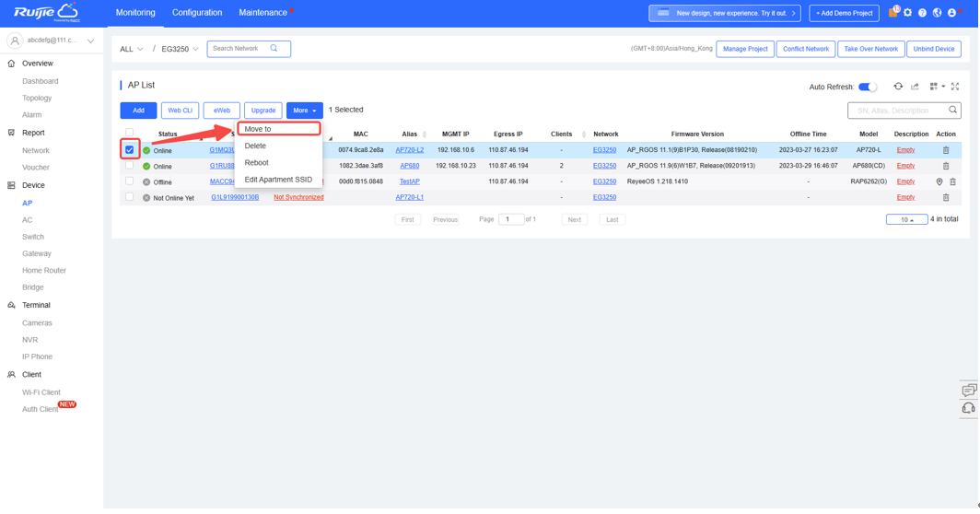The height and width of the screenshot is (514, 980).
Task: Open the settings gear in header
Action: point(909,13)
